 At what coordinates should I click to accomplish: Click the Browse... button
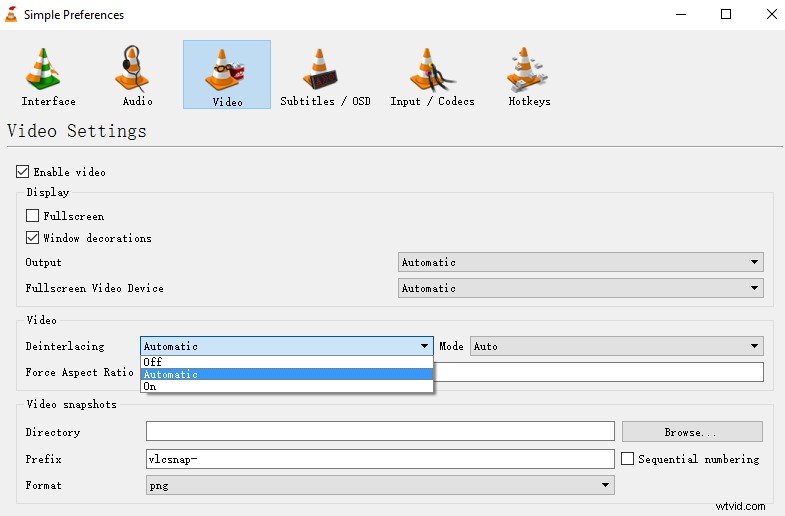(x=691, y=432)
